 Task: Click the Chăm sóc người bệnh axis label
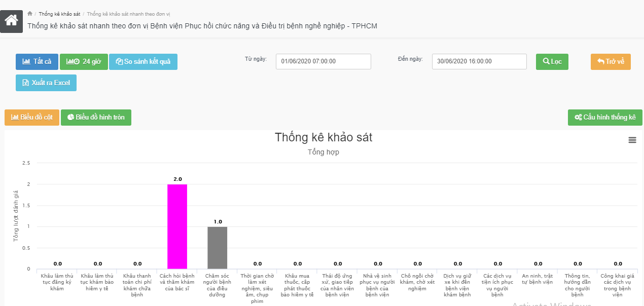217,285
